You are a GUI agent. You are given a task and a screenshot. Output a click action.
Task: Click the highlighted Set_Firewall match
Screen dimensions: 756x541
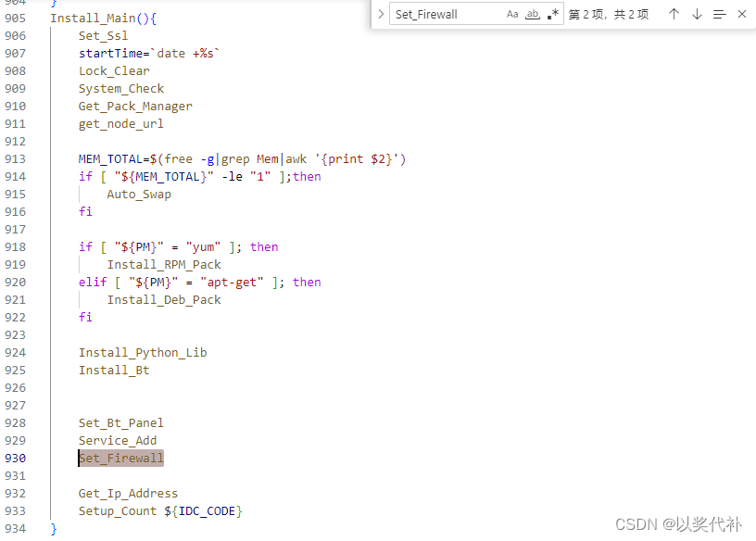(x=120, y=458)
